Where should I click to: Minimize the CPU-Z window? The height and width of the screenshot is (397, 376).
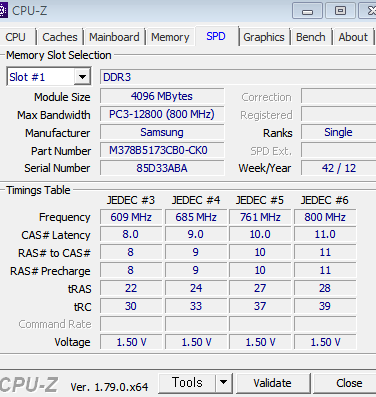coord(307,11)
